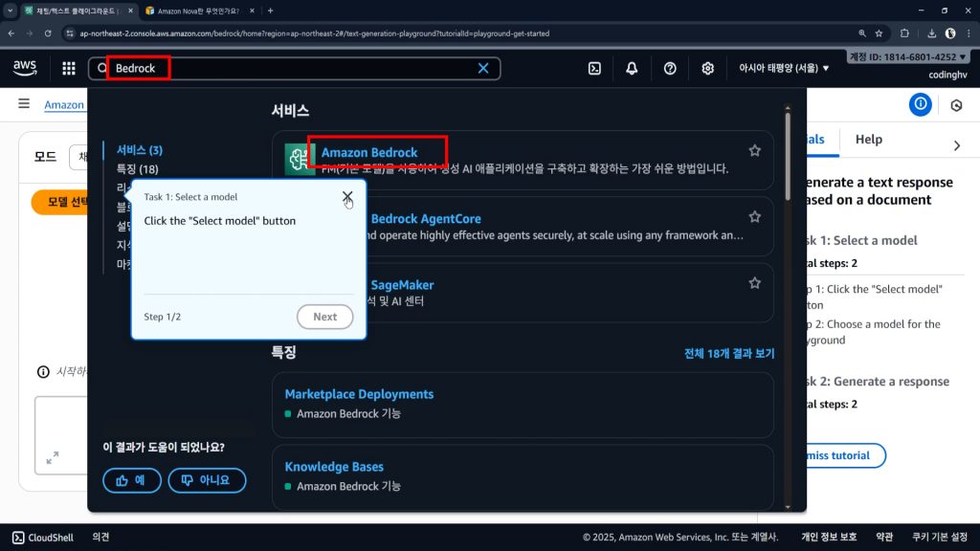Screen dimensions: 980x551
Task: Click Next in the tutorial popover
Action: click(325, 317)
